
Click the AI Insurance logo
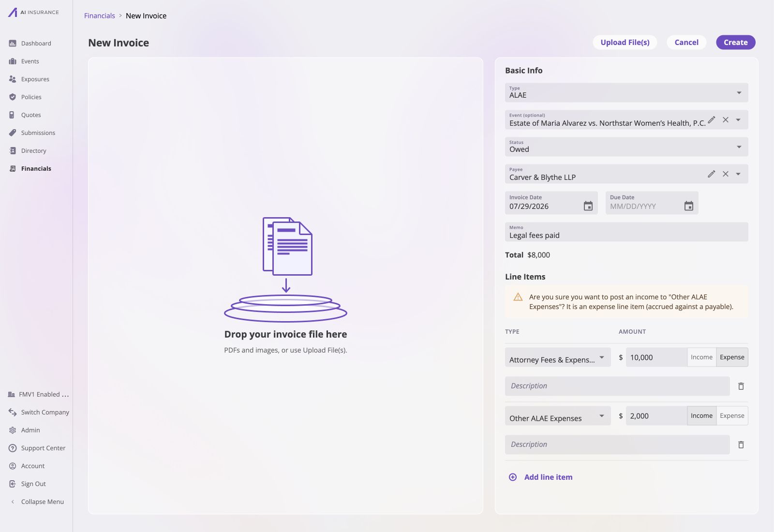pos(33,13)
